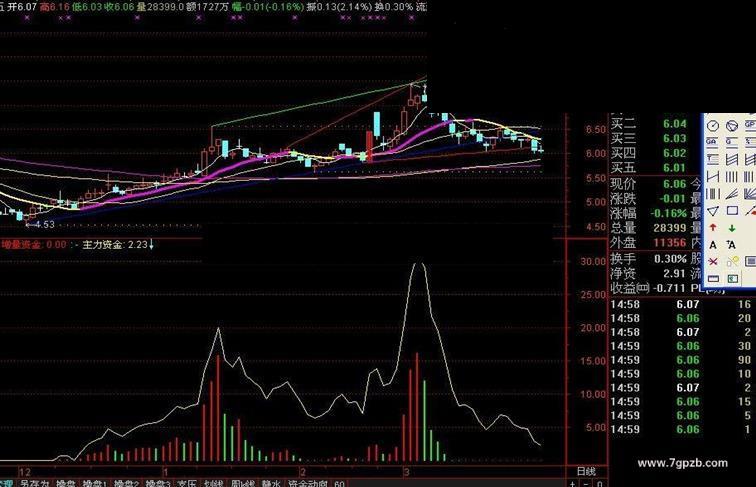Click the 净资 value 2.91
Viewport: 756px width, 487px height.
[x=674, y=273]
